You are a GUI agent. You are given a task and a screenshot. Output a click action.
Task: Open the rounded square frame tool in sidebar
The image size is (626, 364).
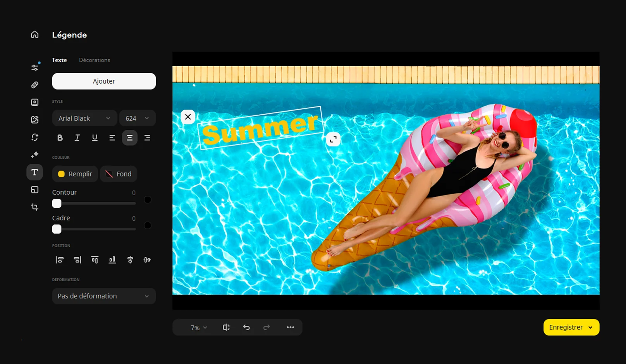point(35,189)
